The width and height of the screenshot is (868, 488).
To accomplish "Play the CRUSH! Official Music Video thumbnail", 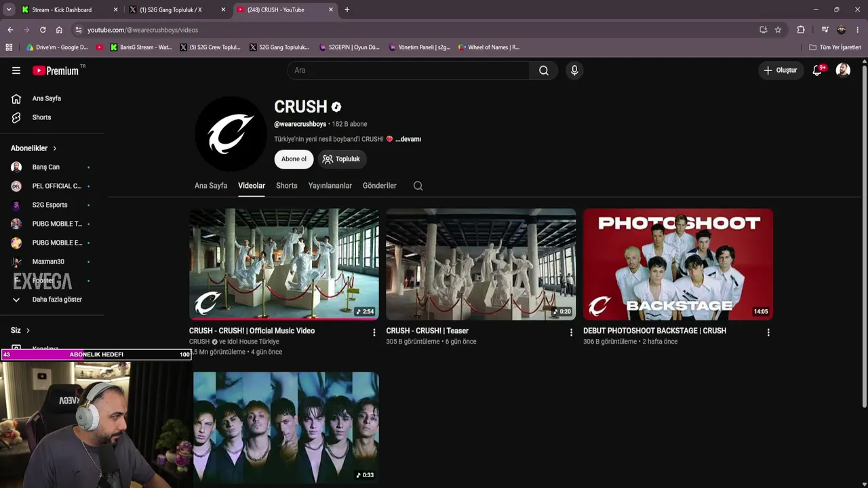I will point(284,264).
